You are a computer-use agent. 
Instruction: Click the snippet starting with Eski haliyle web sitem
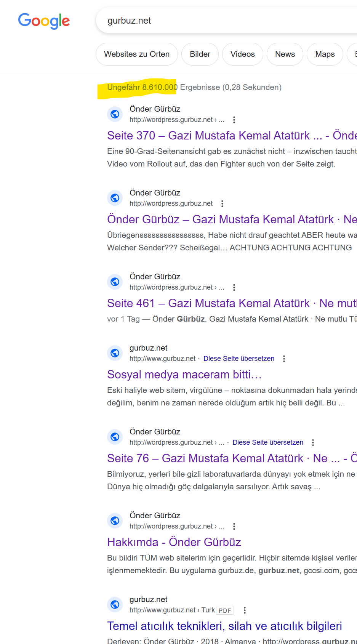coord(232,396)
